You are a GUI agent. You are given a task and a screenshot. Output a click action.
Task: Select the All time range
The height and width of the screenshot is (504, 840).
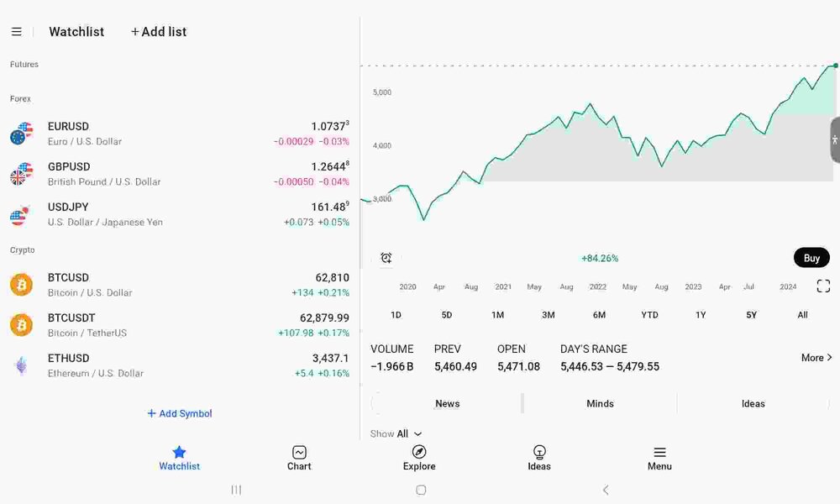pos(802,315)
